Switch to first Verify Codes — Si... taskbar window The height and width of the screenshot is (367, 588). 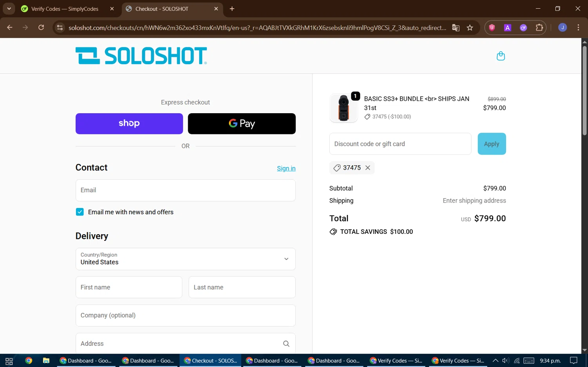pyautogui.click(x=396, y=361)
